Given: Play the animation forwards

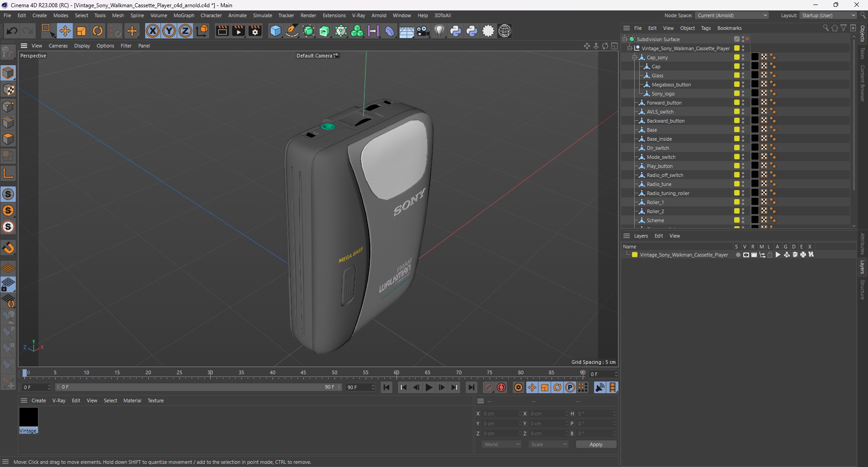Looking at the screenshot, I should pos(429,387).
